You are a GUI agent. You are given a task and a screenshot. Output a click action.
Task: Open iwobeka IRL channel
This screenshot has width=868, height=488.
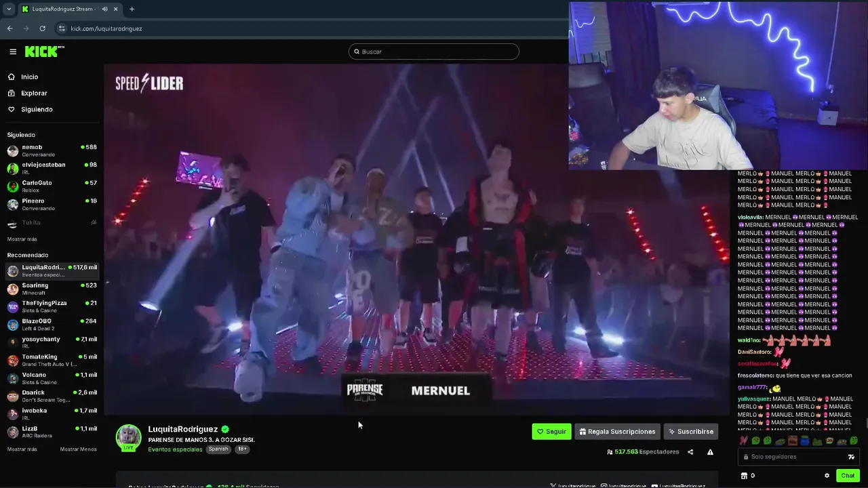click(52, 414)
